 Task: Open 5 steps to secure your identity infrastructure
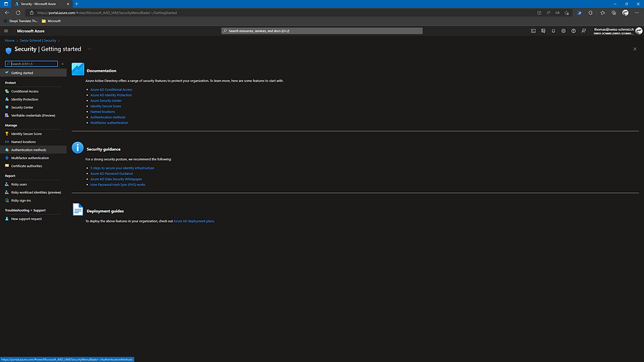(122, 168)
